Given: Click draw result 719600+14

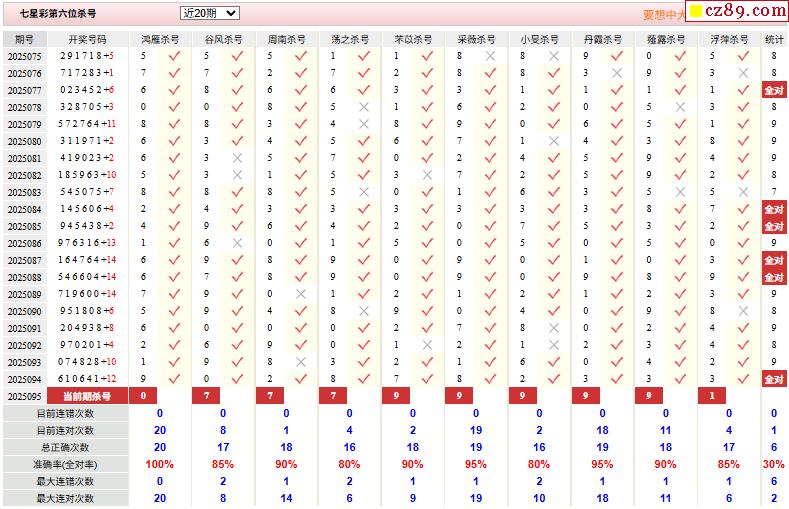Looking at the screenshot, I should [x=87, y=294].
